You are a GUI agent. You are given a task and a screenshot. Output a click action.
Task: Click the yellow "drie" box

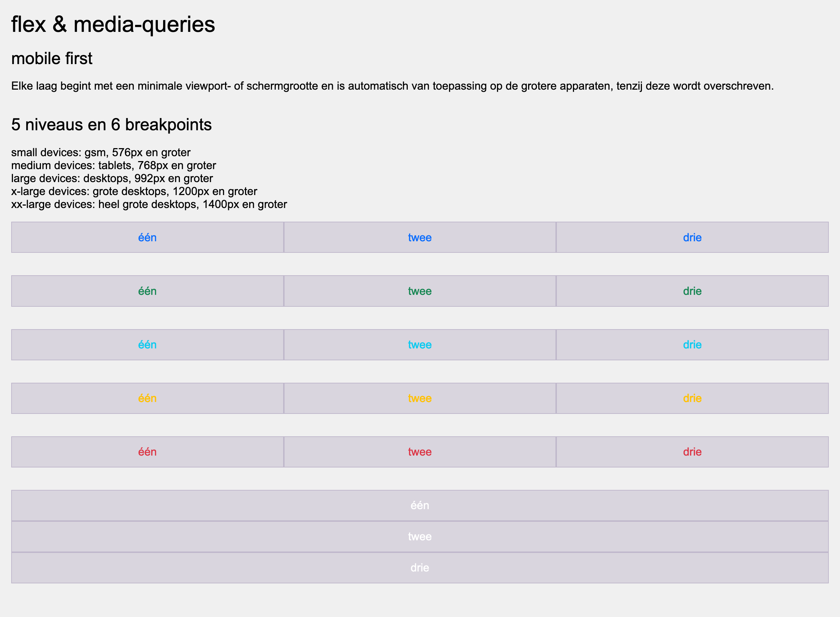(x=692, y=398)
